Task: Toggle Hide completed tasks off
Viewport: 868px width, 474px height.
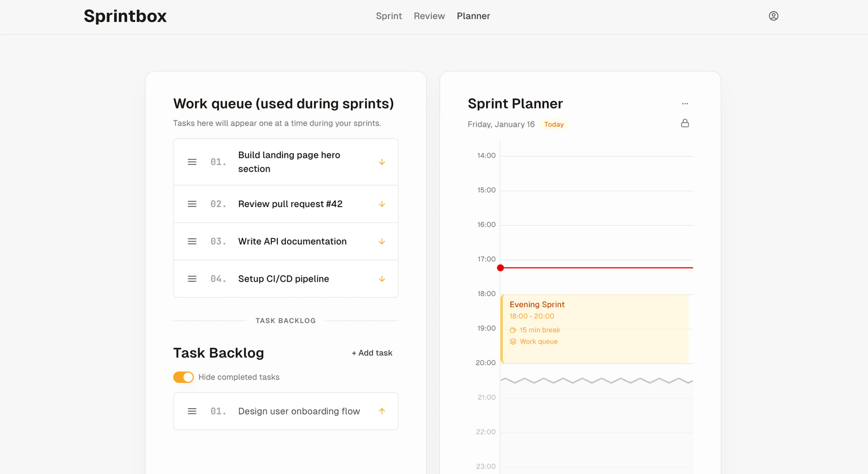Action: click(x=183, y=377)
